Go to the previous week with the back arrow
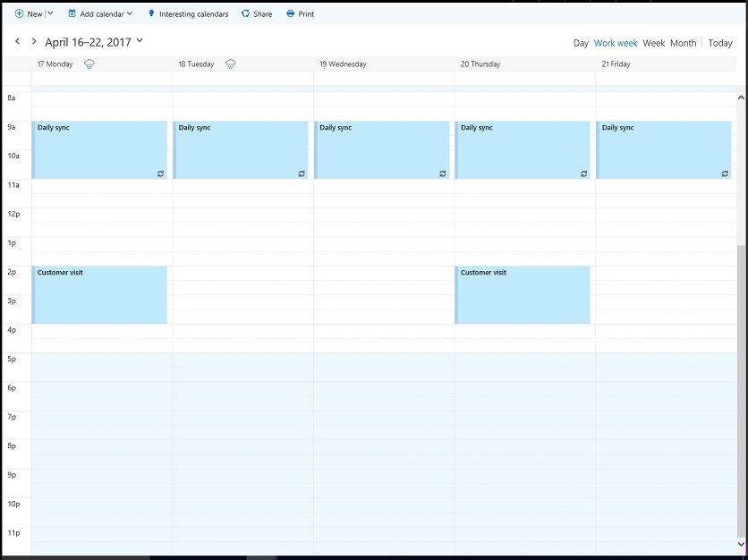 point(17,41)
